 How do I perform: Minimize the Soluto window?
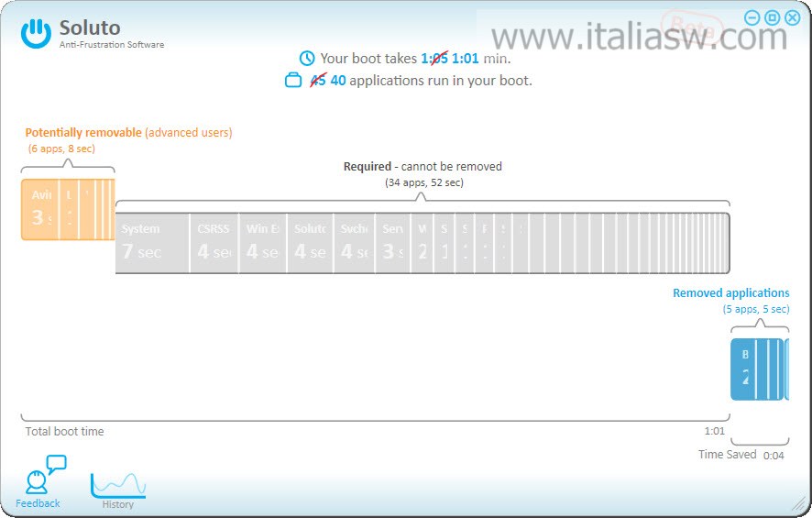(752, 18)
